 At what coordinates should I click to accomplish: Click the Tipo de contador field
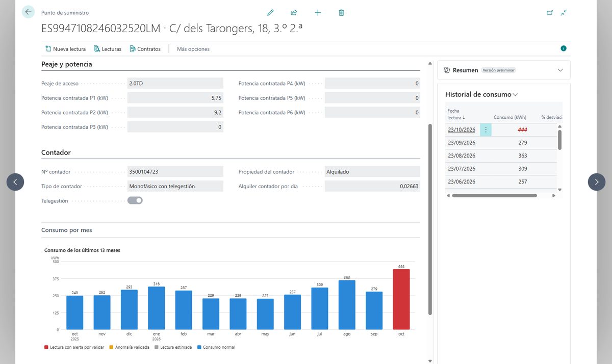click(175, 186)
